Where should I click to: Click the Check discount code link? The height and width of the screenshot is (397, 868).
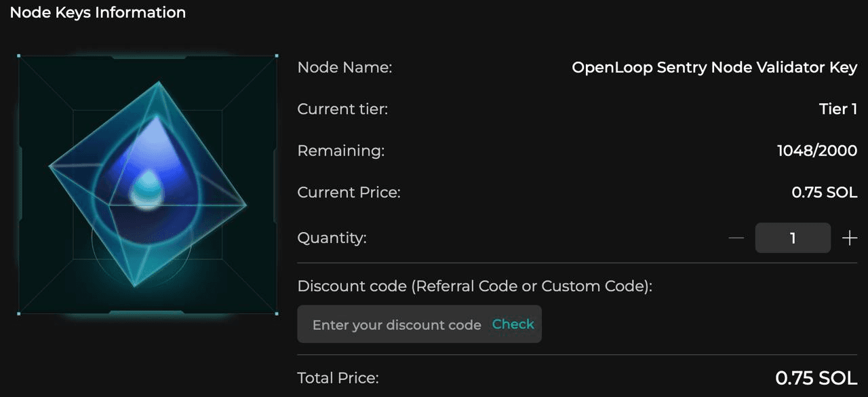click(x=513, y=324)
